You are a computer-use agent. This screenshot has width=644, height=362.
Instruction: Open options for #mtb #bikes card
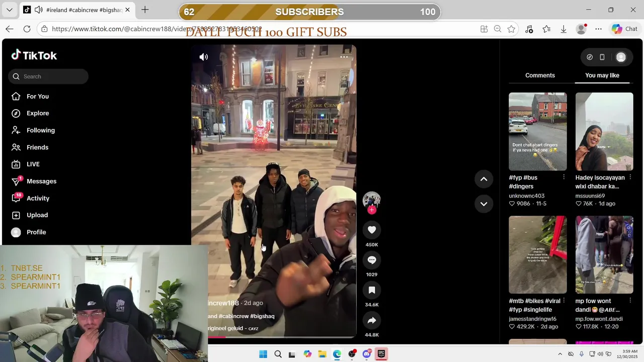(563, 301)
